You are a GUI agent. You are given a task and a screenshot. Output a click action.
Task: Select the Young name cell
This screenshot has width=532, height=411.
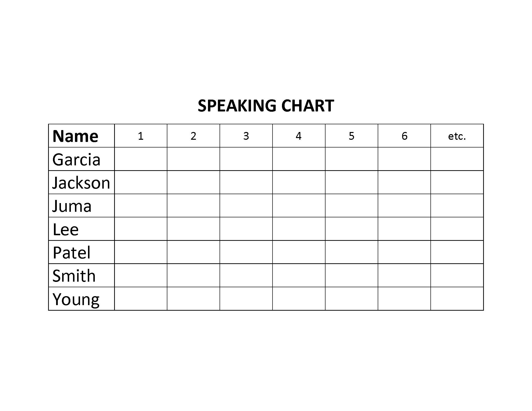[81, 299]
